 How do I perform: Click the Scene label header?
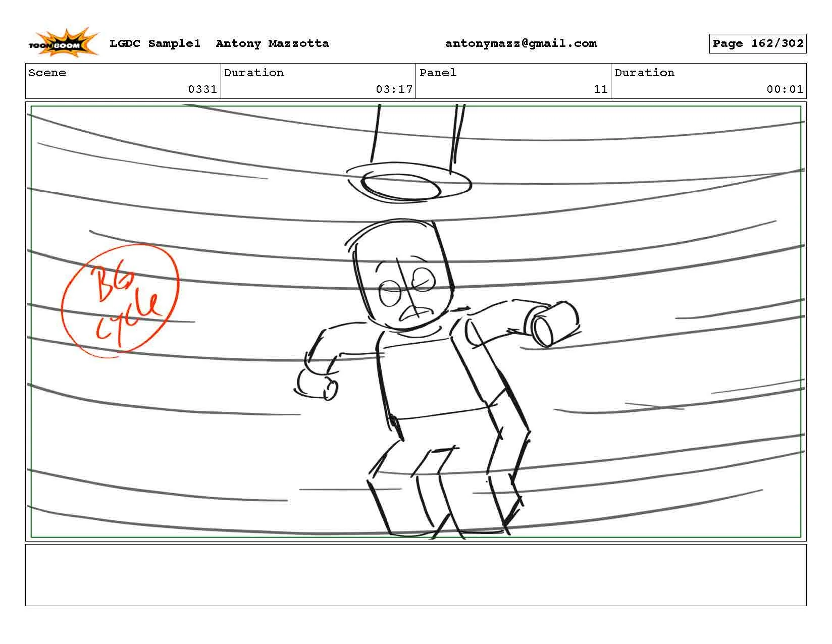pos(47,73)
